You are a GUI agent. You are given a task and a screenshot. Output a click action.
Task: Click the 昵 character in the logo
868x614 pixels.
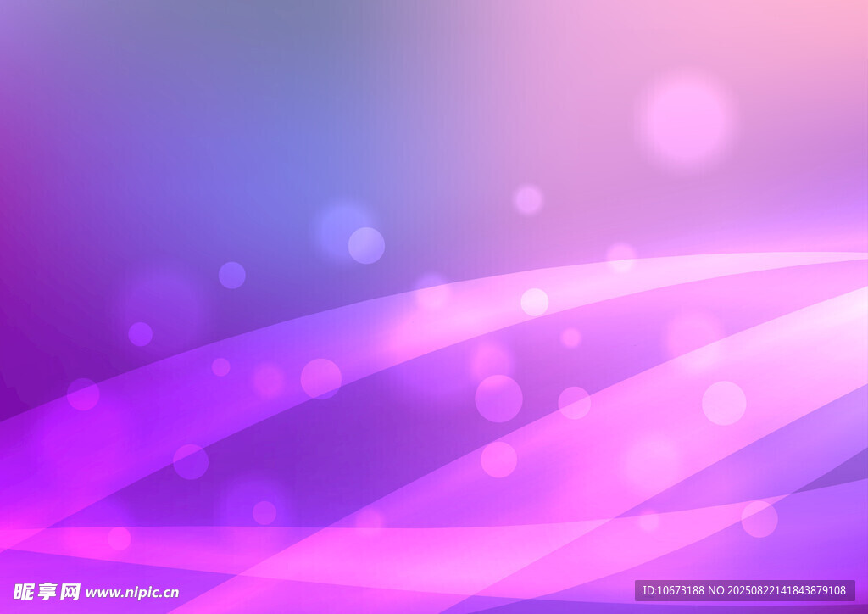[x=24, y=591]
